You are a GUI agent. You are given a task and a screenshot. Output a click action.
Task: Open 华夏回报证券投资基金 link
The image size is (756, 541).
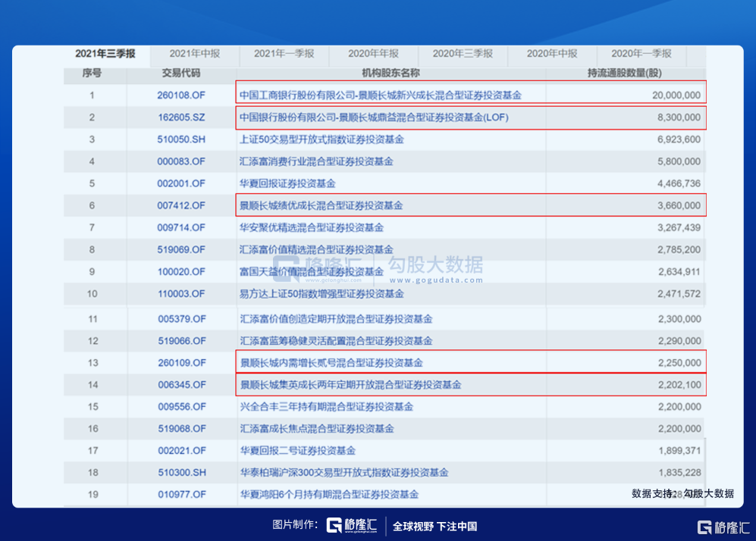(x=287, y=183)
